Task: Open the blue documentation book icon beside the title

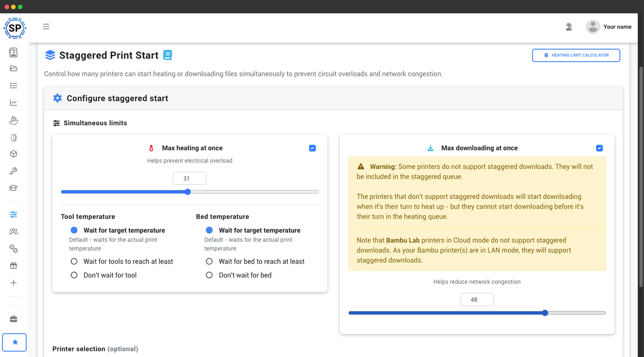Action: [x=167, y=55]
